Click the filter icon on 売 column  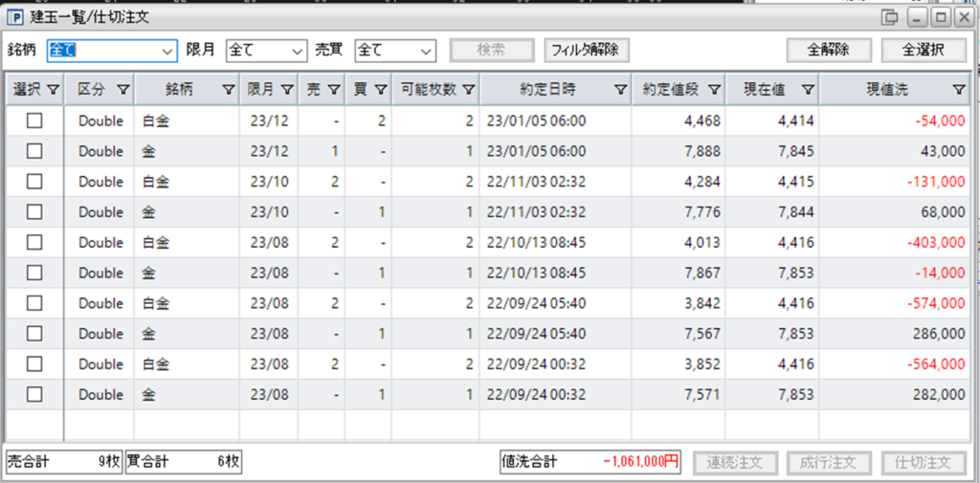[x=334, y=91]
